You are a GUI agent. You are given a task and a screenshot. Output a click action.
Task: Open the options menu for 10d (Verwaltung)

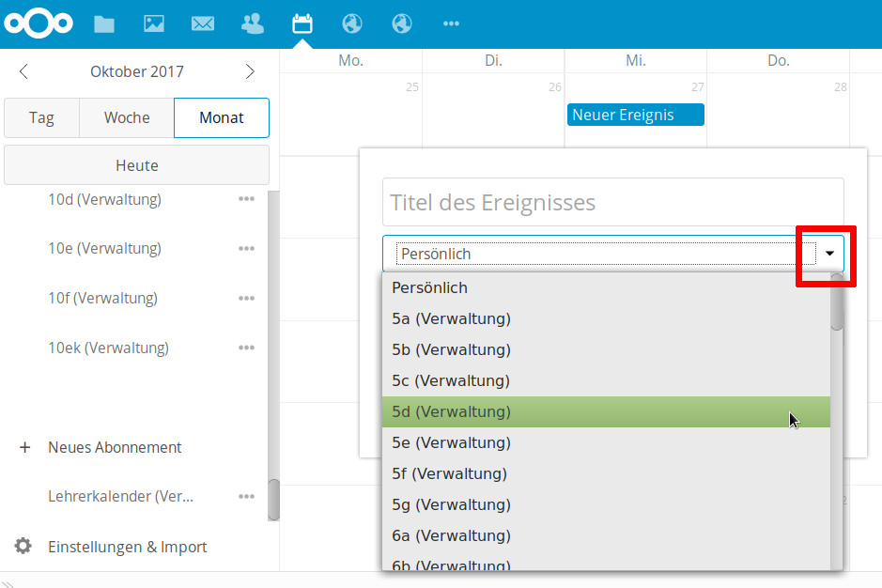pos(246,199)
